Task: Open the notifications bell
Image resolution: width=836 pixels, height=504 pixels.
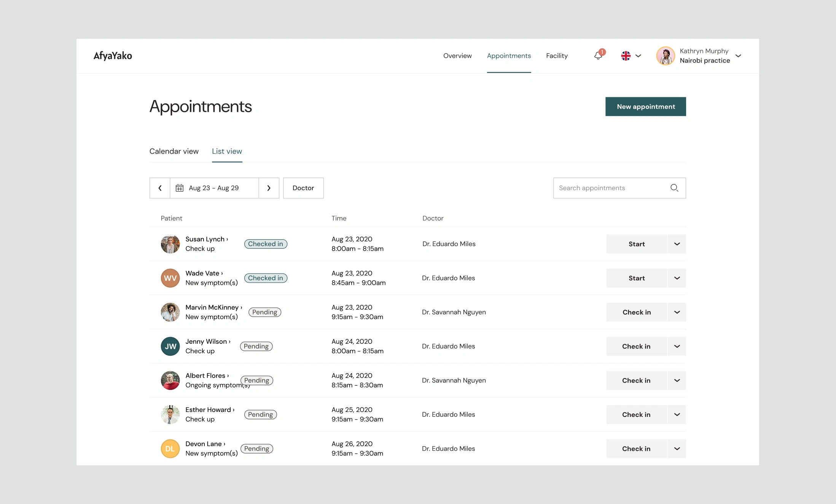Action: pyautogui.click(x=598, y=56)
